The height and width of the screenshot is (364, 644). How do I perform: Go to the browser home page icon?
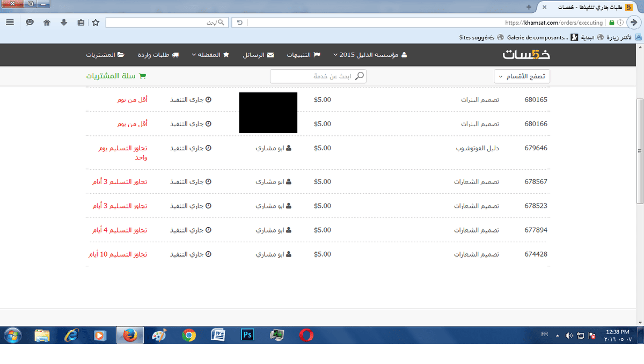(x=47, y=23)
